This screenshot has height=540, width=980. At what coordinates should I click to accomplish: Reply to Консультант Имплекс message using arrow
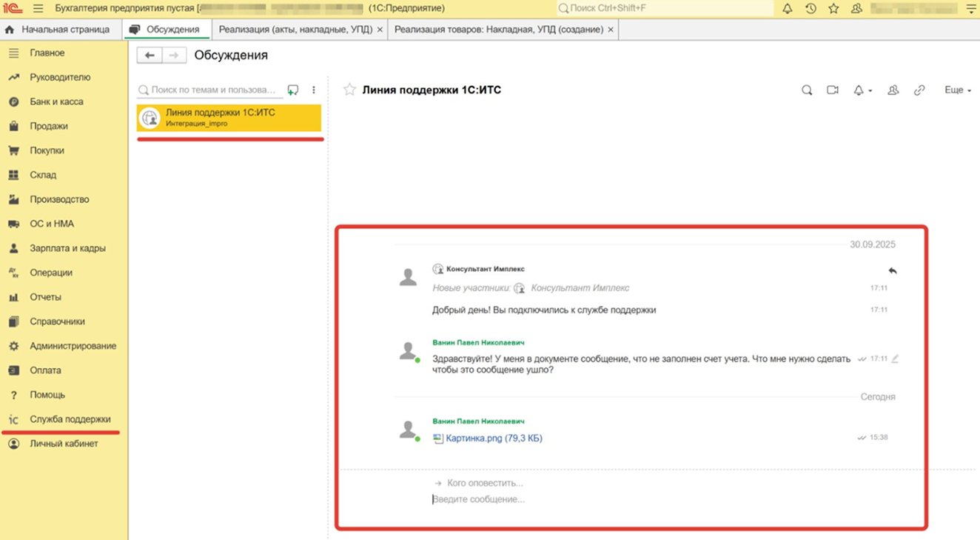(x=893, y=271)
